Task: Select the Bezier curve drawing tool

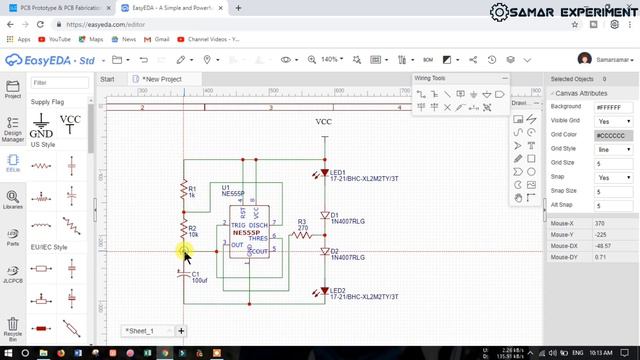Action: [518, 132]
